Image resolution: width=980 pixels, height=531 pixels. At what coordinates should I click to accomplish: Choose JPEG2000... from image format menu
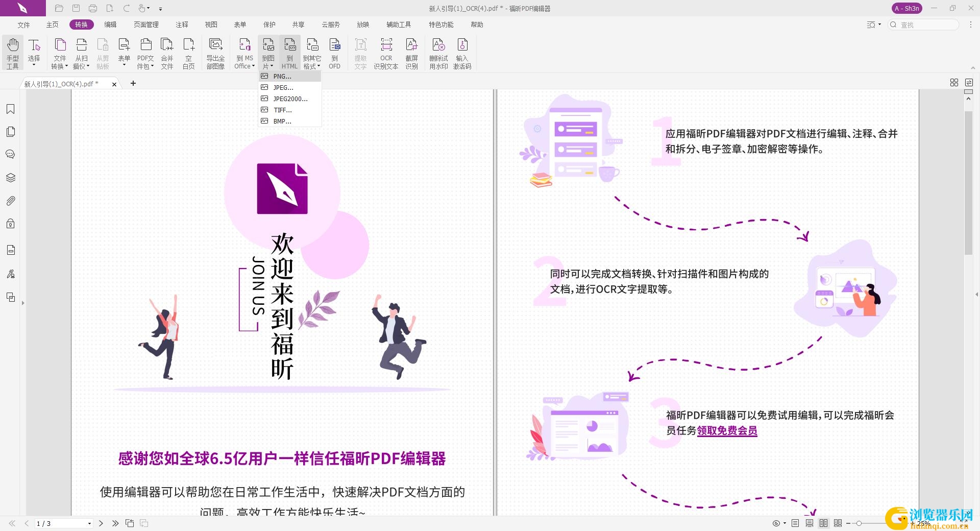(x=290, y=99)
